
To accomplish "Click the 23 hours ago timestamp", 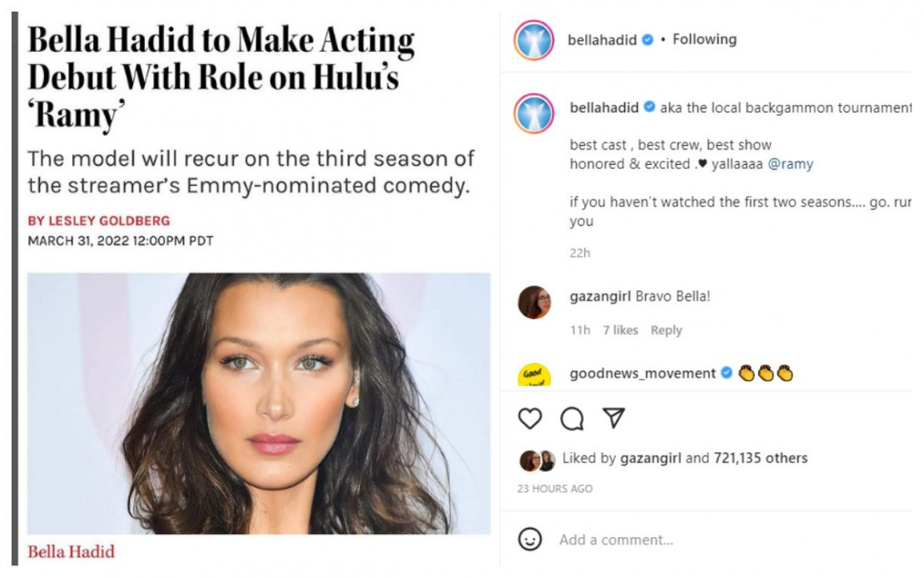I will (554, 488).
